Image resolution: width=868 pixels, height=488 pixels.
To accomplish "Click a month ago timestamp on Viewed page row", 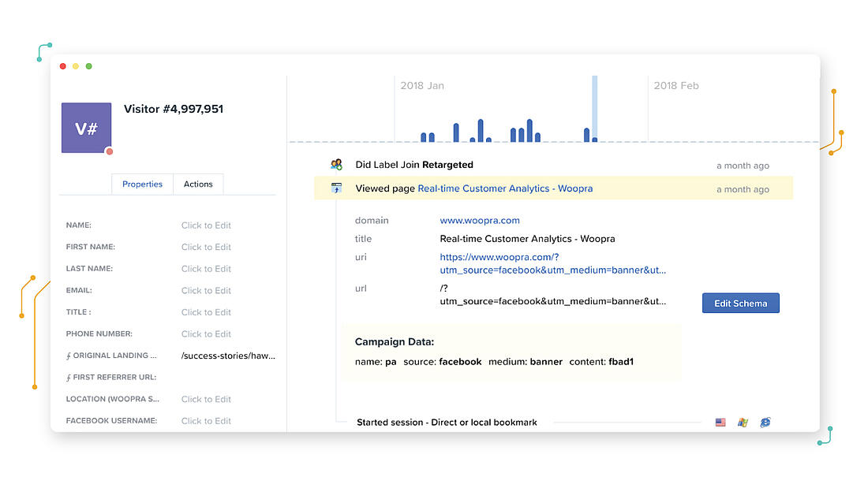I will pyautogui.click(x=743, y=189).
